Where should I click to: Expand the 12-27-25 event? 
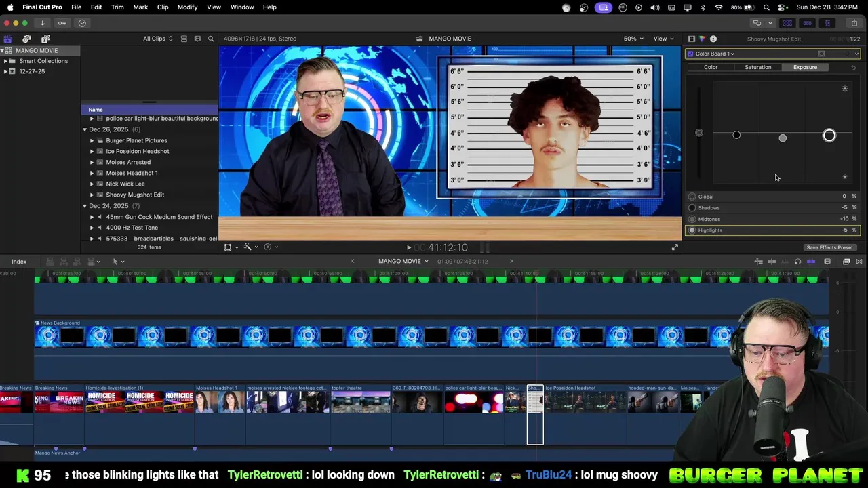pos(5,71)
